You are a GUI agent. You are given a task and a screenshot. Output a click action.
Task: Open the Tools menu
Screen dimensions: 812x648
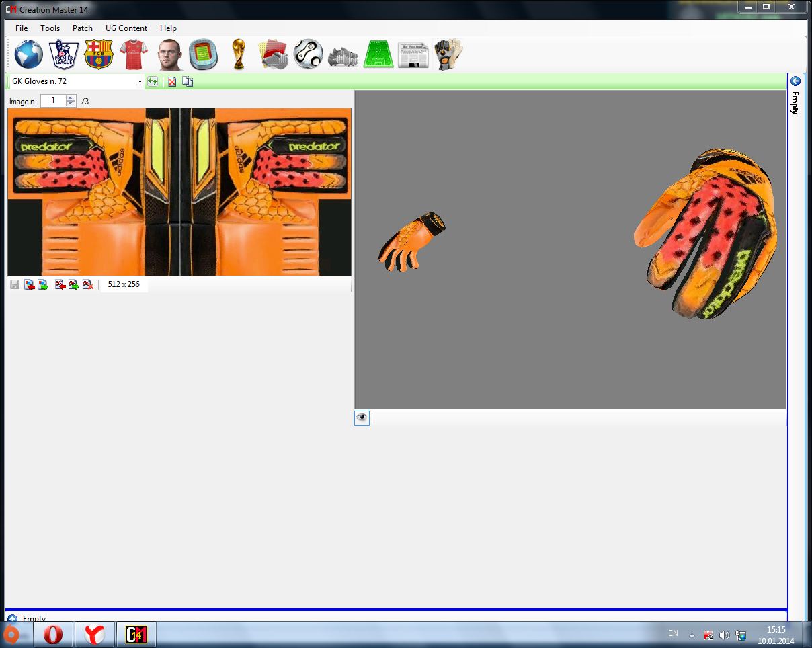point(50,28)
